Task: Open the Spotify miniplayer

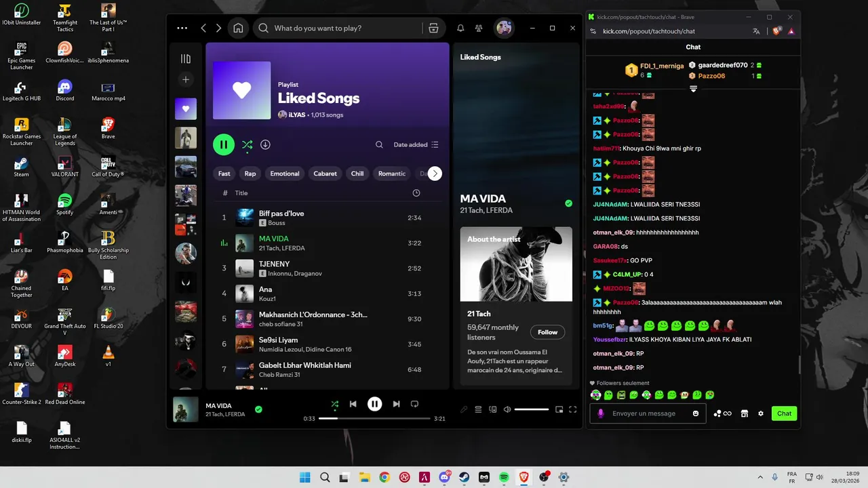Action: point(559,409)
